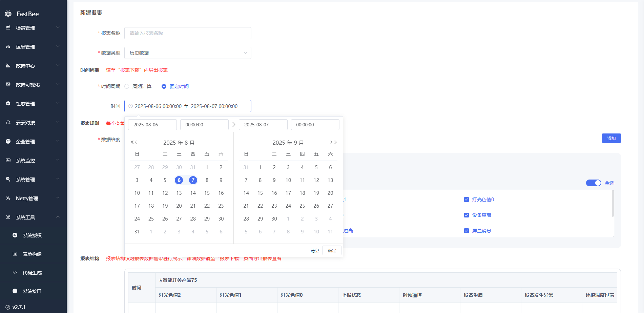This screenshot has width=644, height=313.
Task: Click the FastBee logo icon
Action: pos(8,14)
